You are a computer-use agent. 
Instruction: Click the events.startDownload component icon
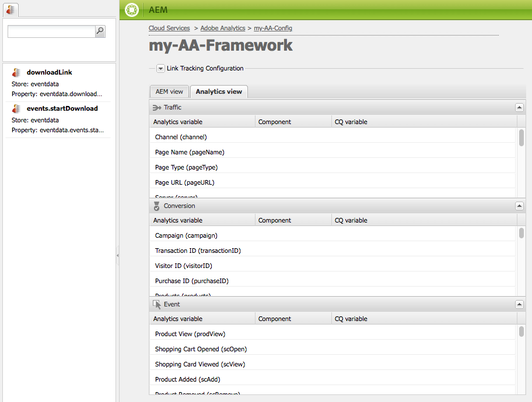click(x=16, y=108)
